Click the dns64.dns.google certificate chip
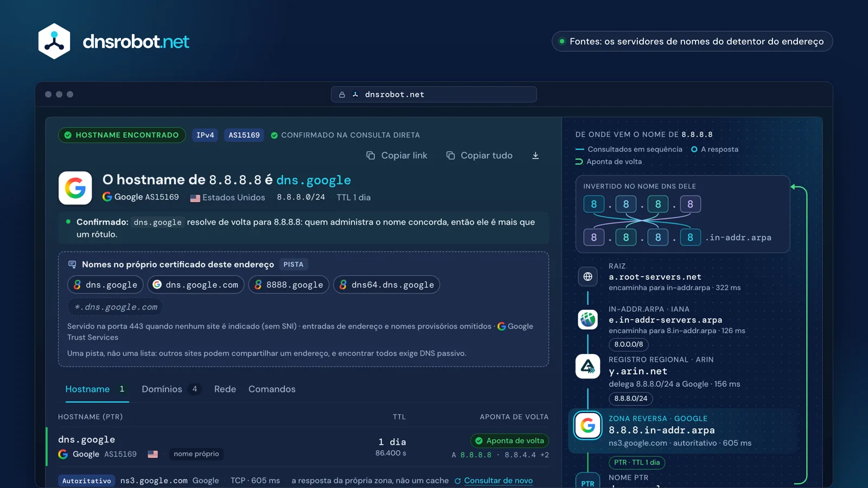This screenshot has width=868, height=488. pos(386,285)
